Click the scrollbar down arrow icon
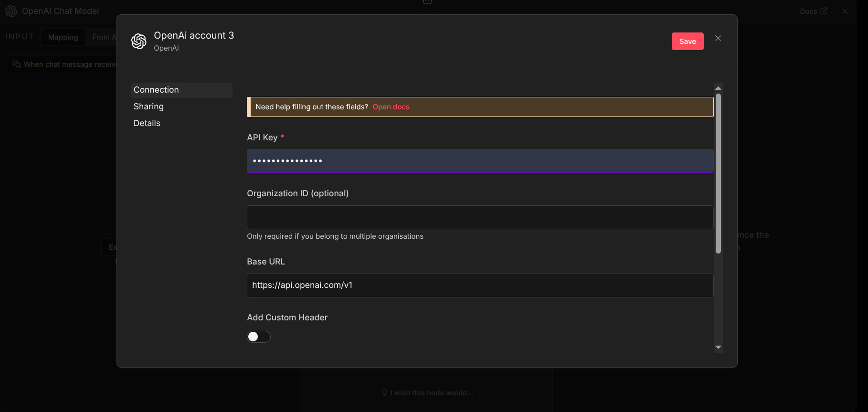 [718, 348]
